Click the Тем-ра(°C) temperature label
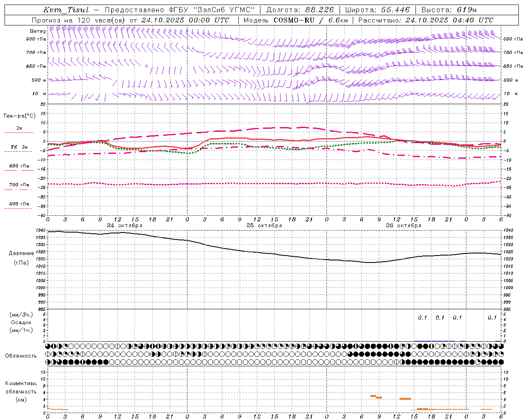Viewport: 525px width, 420px height. pyautogui.click(x=19, y=116)
